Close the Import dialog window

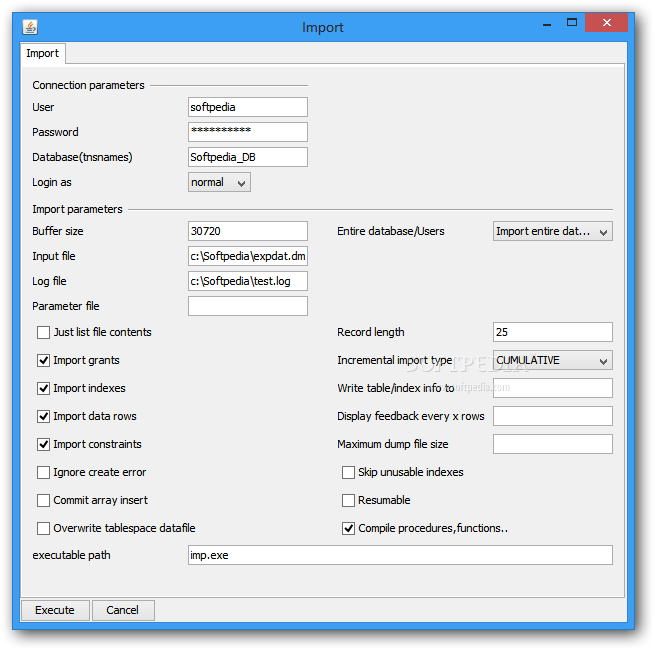pyautogui.click(x=606, y=23)
